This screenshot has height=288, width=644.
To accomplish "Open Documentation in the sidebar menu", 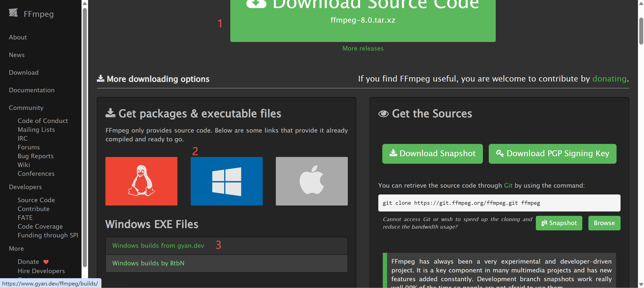I will click(x=32, y=90).
